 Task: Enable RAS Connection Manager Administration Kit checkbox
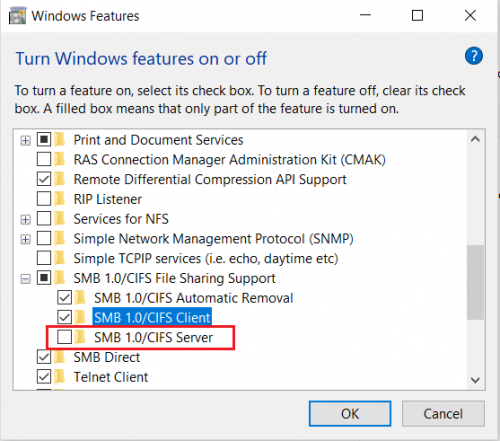tap(44, 159)
